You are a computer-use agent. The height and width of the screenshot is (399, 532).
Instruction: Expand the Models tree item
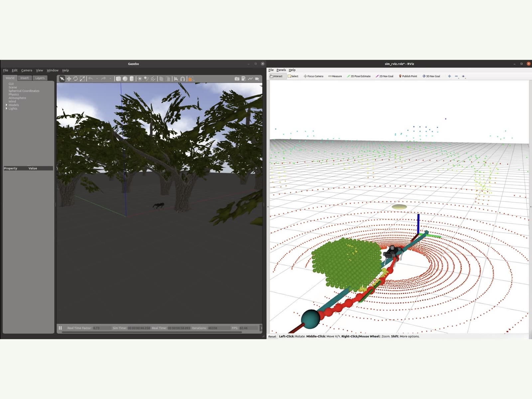point(6,105)
